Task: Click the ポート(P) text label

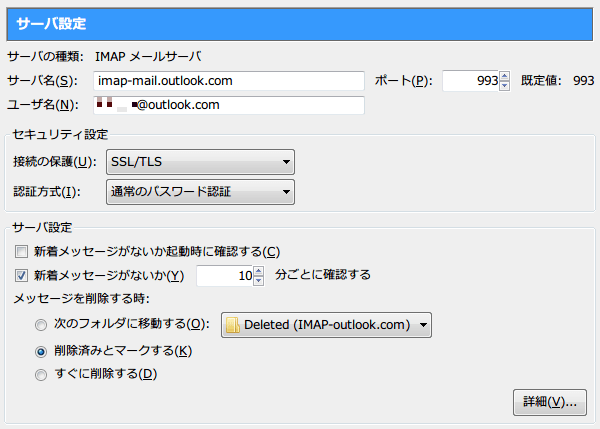Action: (x=403, y=81)
